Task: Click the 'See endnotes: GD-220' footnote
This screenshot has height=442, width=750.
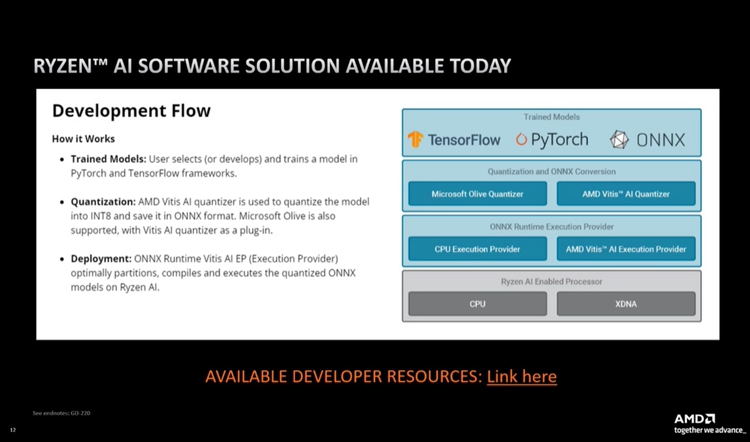Action: coord(61,413)
